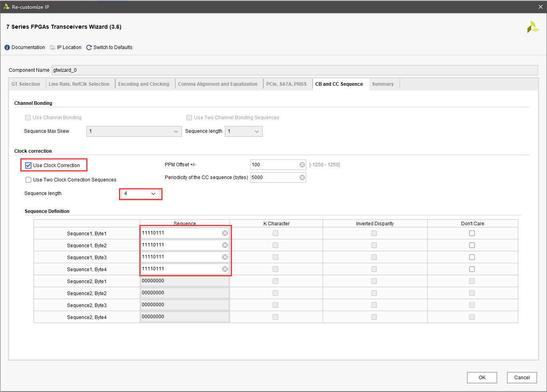The image size is (547, 392).
Task: Click the [-1250 - 1250] range text
Action: coord(325,165)
